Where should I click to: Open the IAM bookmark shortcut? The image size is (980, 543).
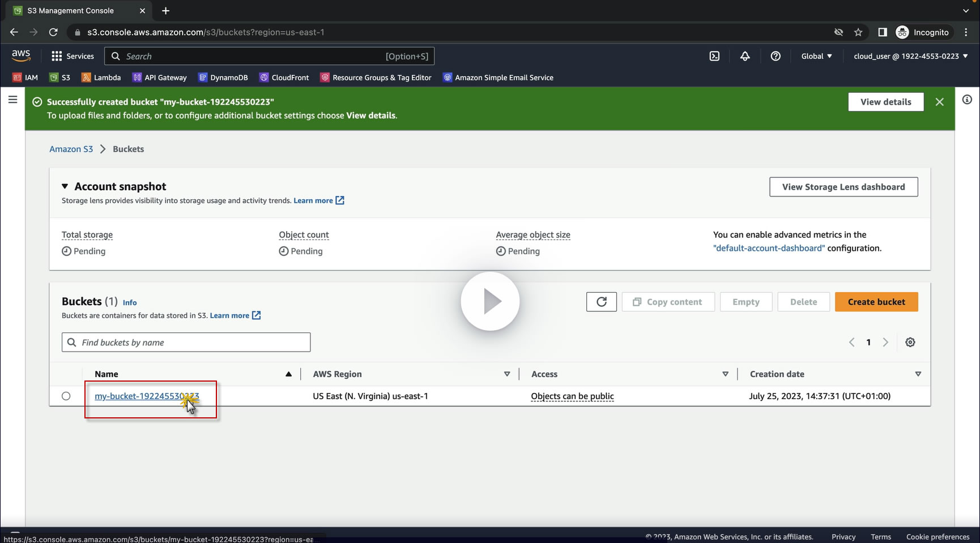[x=25, y=78]
